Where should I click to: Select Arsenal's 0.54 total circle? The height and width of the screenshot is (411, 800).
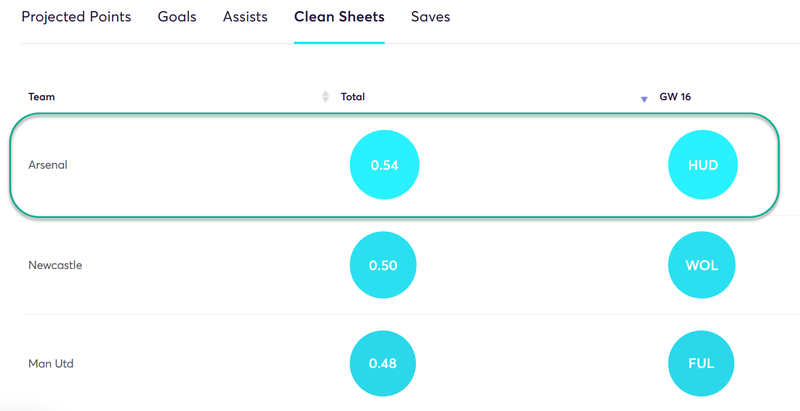384,165
